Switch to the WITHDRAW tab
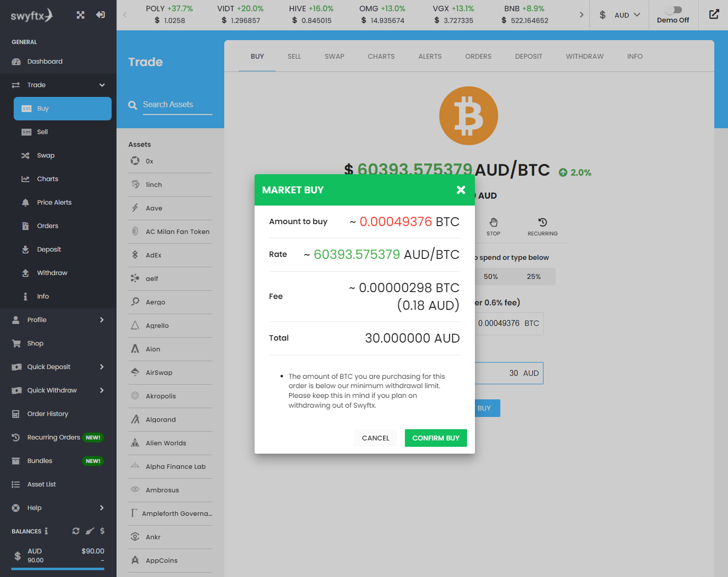 [x=585, y=56]
